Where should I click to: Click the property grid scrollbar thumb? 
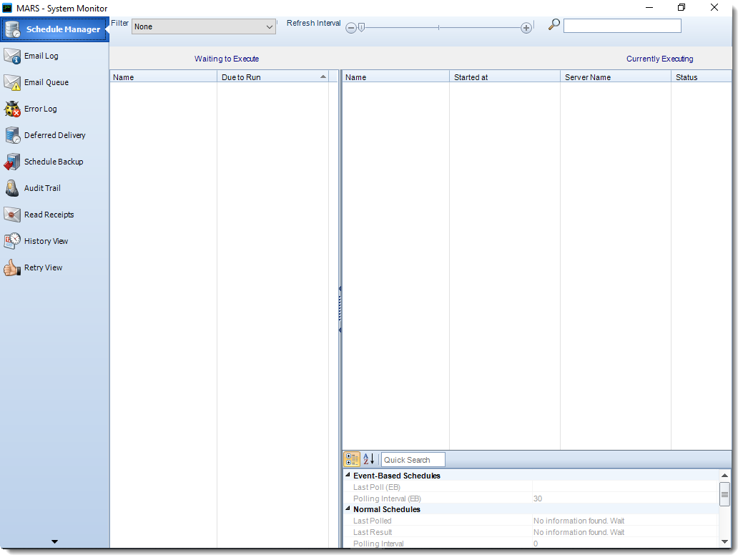(724, 494)
